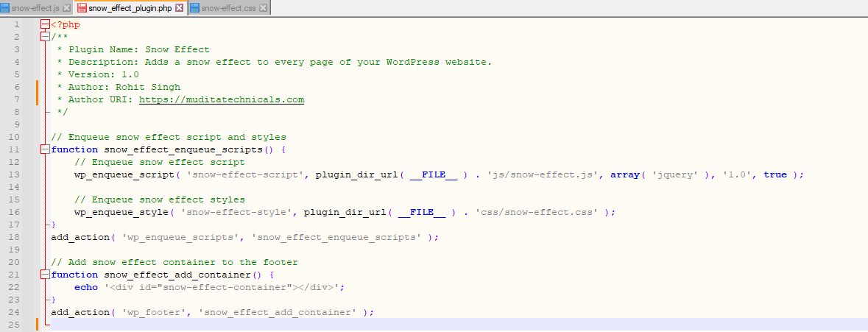Viewport: 868px width, 332px height.
Task: Fold the snow_effect_add_container function
Action: pyautogui.click(x=45, y=275)
